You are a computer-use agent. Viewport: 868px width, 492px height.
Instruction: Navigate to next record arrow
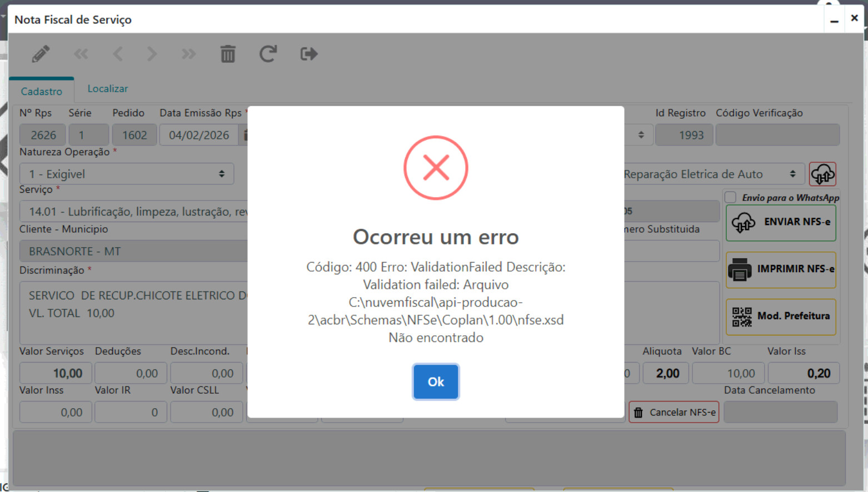pos(152,54)
